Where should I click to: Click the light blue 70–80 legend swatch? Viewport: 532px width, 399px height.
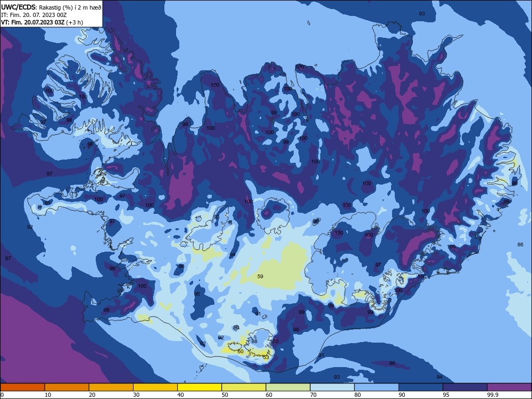coord(332,387)
